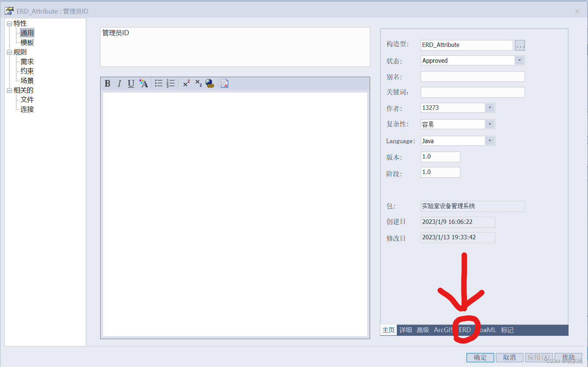Switch to the ERD tab
The height and width of the screenshot is (367, 588).
click(x=465, y=330)
